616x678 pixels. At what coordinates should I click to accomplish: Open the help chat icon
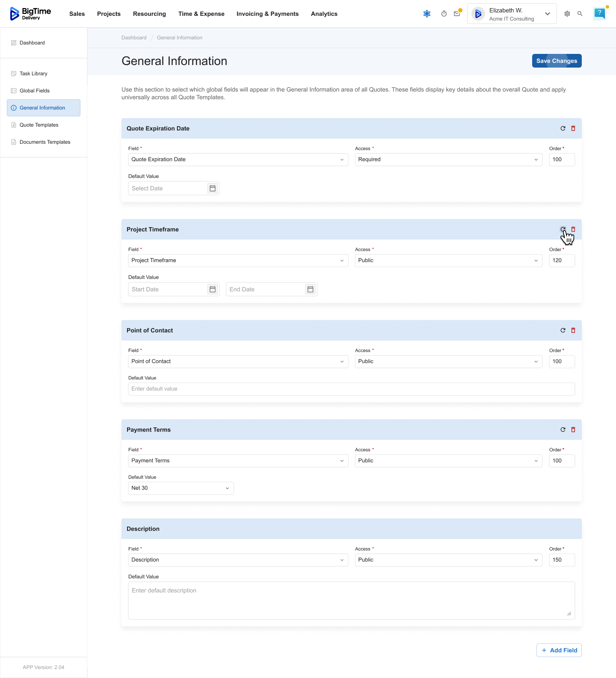click(x=600, y=14)
